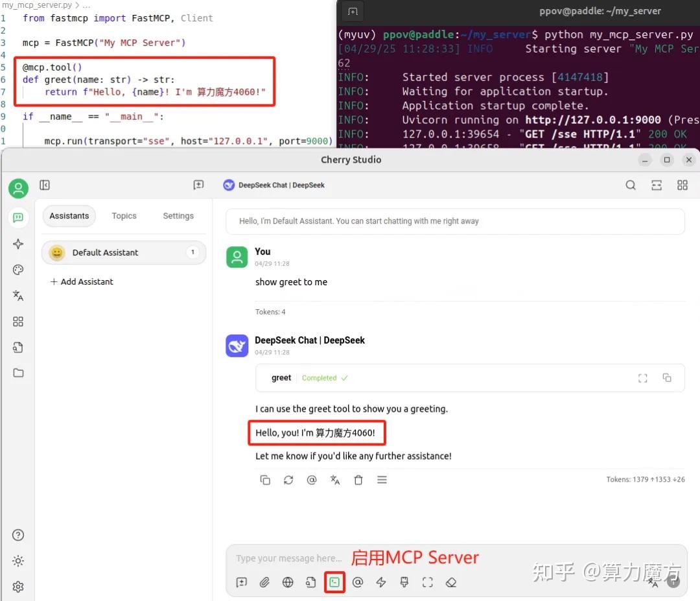Viewport: 700px width, 601px height.
Task: Enable web search globe icon
Action: (288, 582)
